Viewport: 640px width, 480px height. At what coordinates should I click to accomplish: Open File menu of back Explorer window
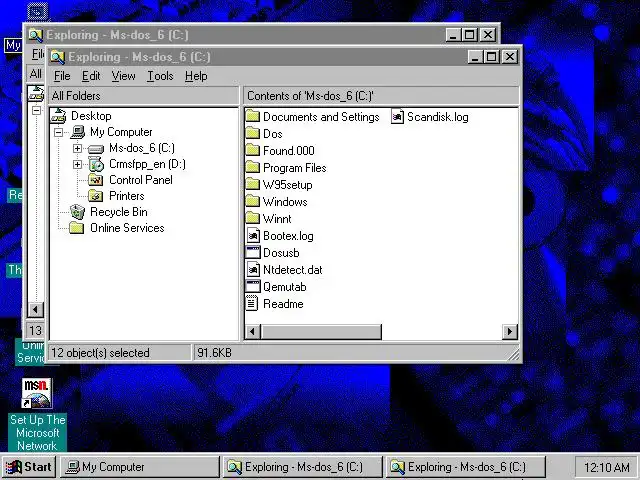point(38,54)
